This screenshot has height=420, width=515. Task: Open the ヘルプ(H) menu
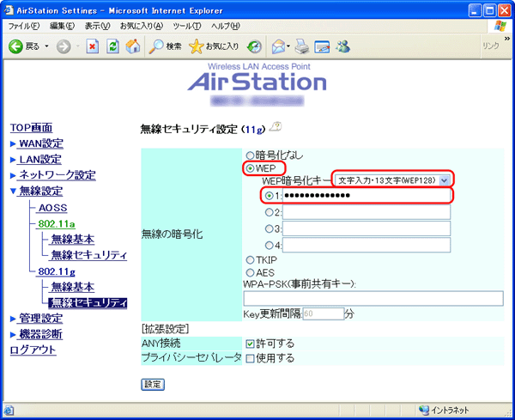(226, 26)
